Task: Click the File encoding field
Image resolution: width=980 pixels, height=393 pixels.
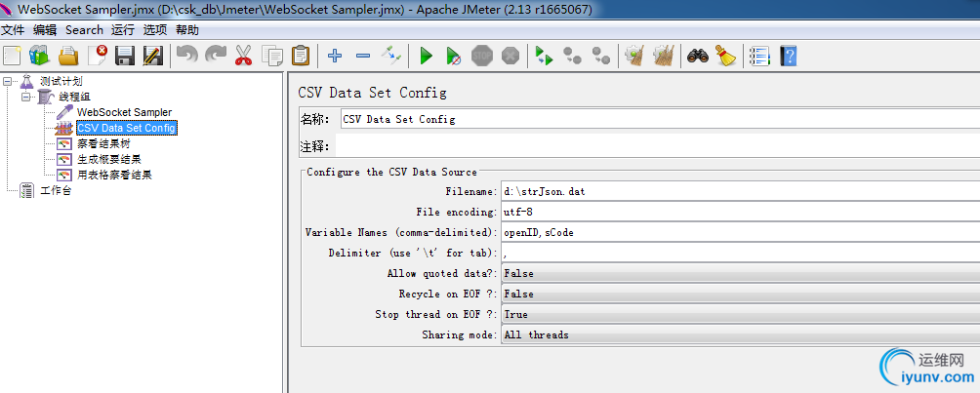Action: point(740,213)
